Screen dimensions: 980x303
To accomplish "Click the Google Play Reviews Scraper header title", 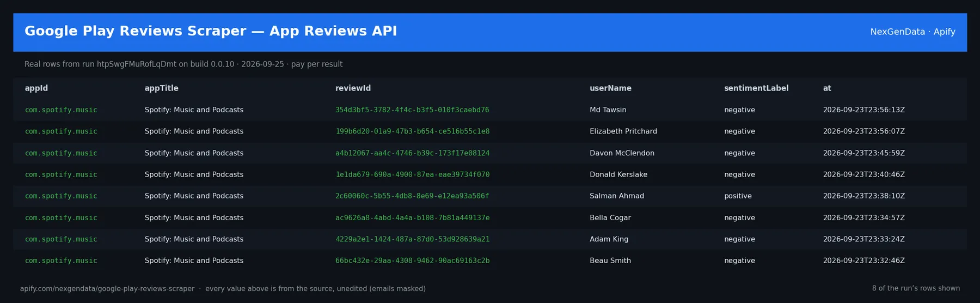I will 211,31.
